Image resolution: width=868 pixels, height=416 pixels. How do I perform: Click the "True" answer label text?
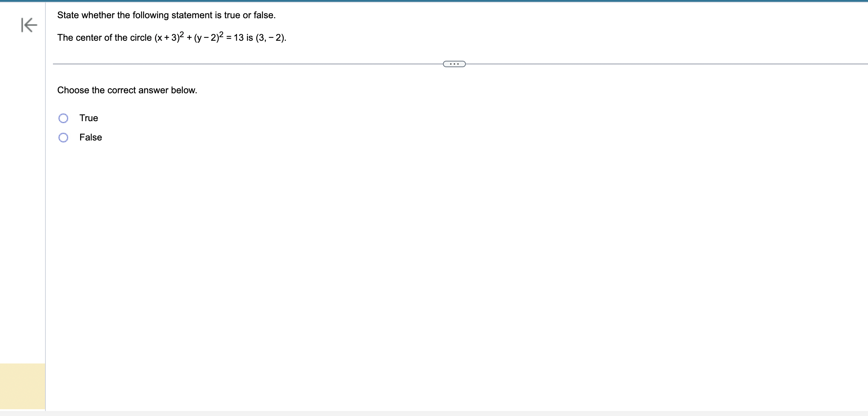pos(89,118)
